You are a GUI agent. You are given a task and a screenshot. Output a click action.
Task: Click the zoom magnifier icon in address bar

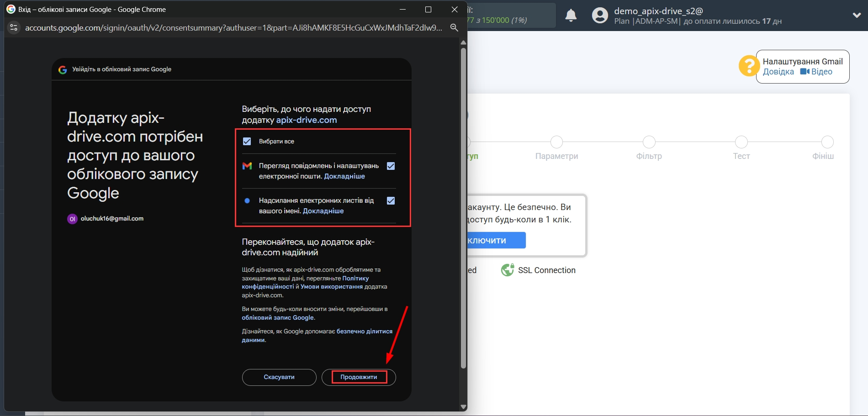(454, 28)
